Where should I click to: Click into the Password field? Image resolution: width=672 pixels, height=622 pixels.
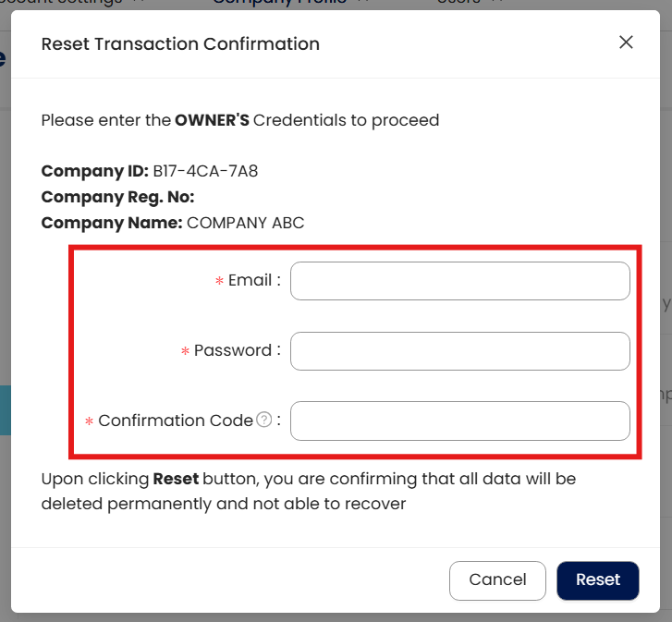coord(459,351)
